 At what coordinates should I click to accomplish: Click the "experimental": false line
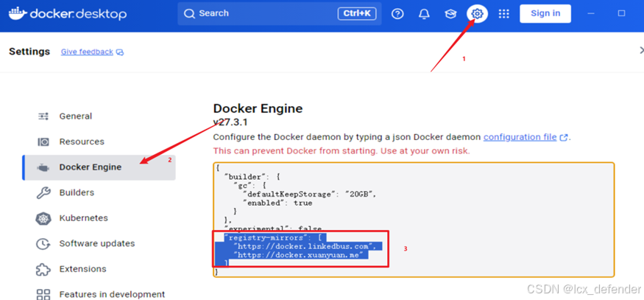(273, 229)
